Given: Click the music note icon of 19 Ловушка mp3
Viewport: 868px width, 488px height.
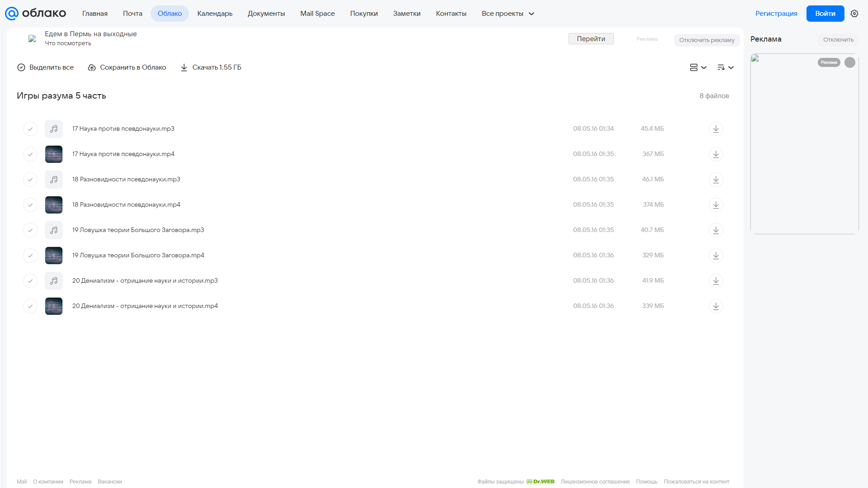Looking at the screenshot, I should click(x=54, y=230).
